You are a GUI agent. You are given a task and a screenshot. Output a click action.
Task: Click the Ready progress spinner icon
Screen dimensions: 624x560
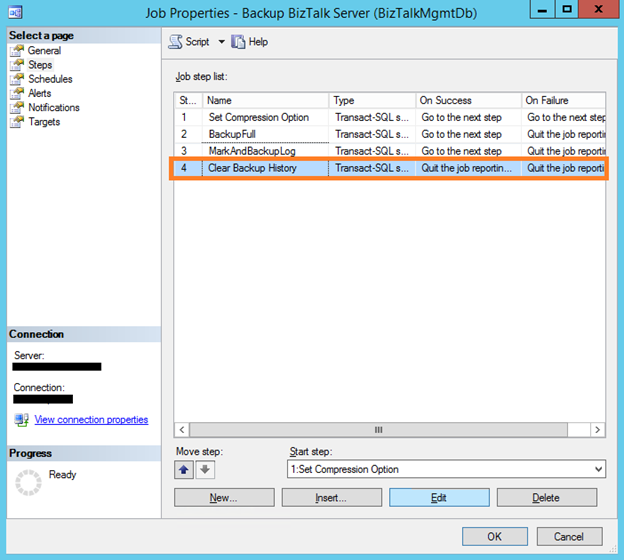[28, 482]
